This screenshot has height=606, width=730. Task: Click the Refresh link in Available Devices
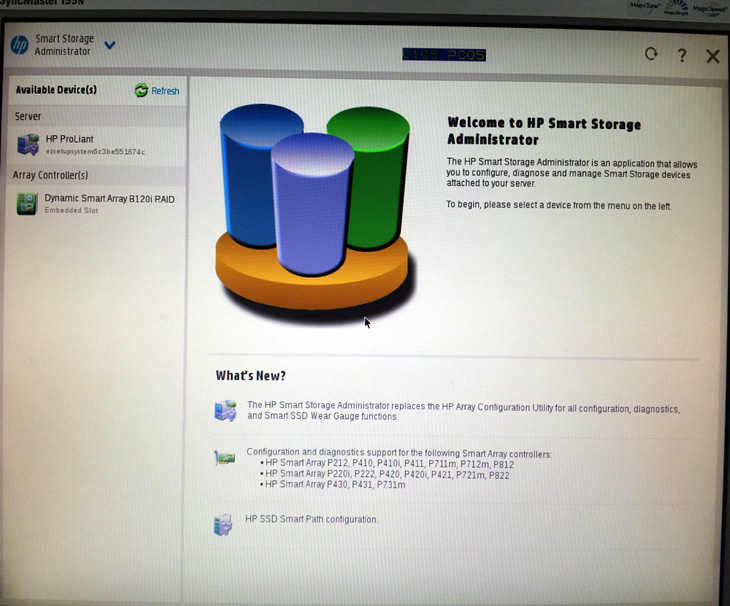tap(165, 91)
